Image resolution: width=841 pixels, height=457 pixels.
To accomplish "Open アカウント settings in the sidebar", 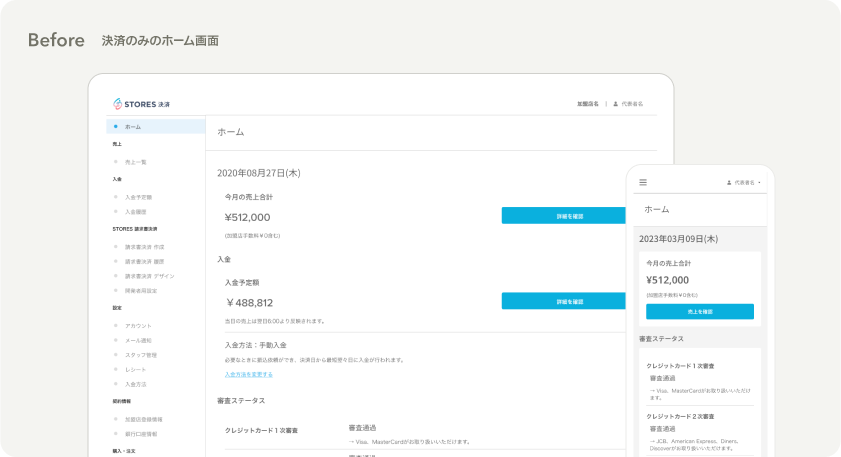I will 138,326.
